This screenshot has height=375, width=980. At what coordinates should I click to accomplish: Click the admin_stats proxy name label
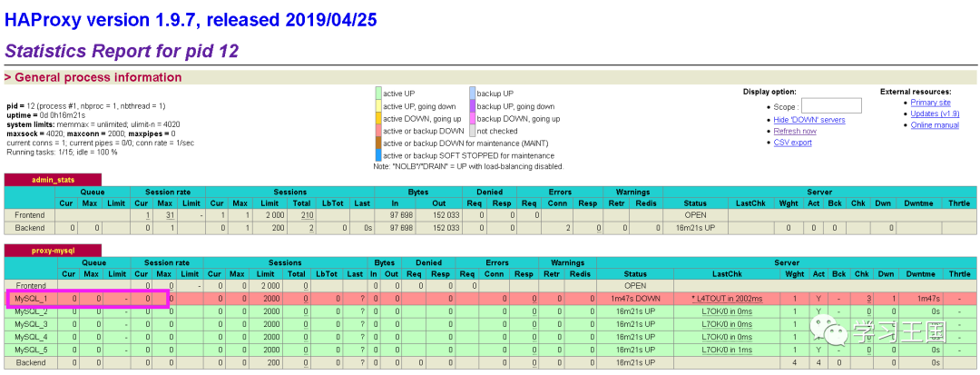pyautogui.click(x=53, y=180)
